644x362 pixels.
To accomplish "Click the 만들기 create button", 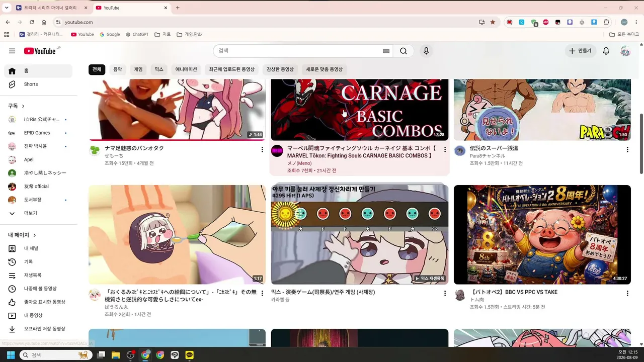I will click(580, 51).
